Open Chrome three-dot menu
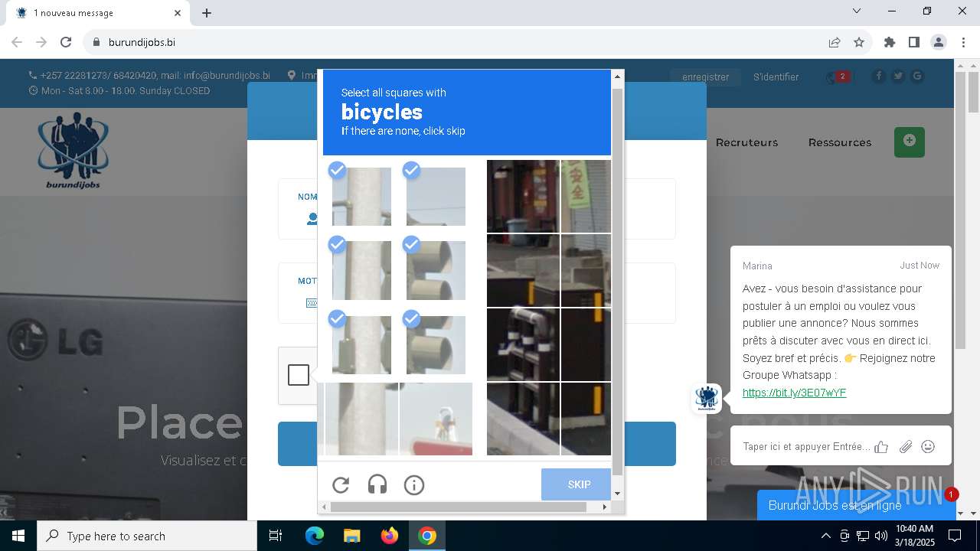Image resolution: width=980 pixels, height=551 pixels. (962, 42)
